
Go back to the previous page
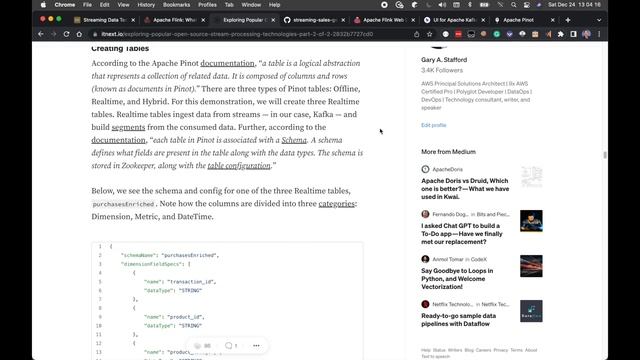[x=41, y=34]
